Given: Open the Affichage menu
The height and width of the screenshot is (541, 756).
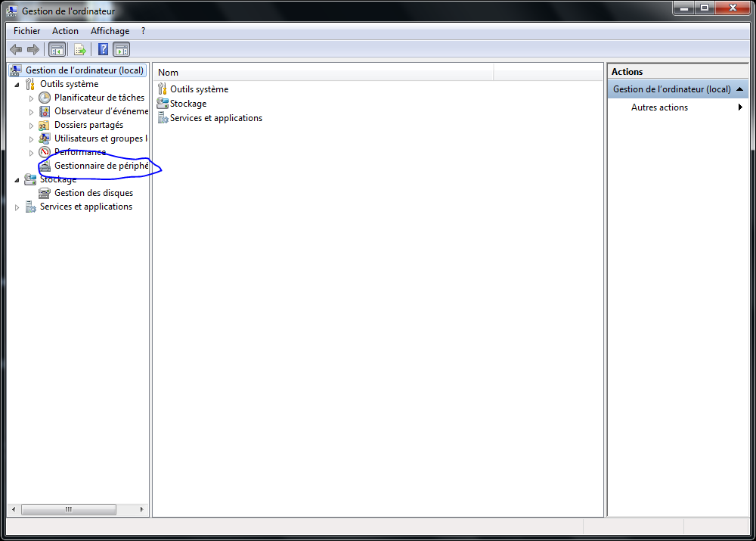Looking at the screenshot, I should click(110, 30).
